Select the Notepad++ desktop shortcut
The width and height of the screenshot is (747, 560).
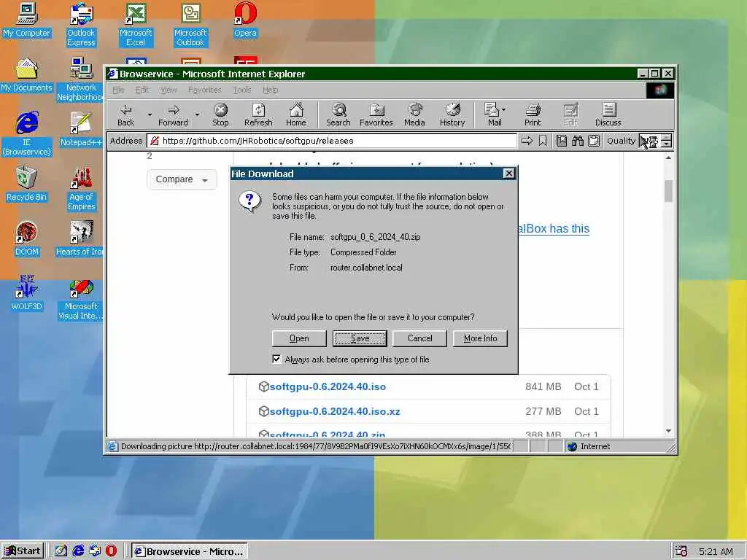click(81, 130)
